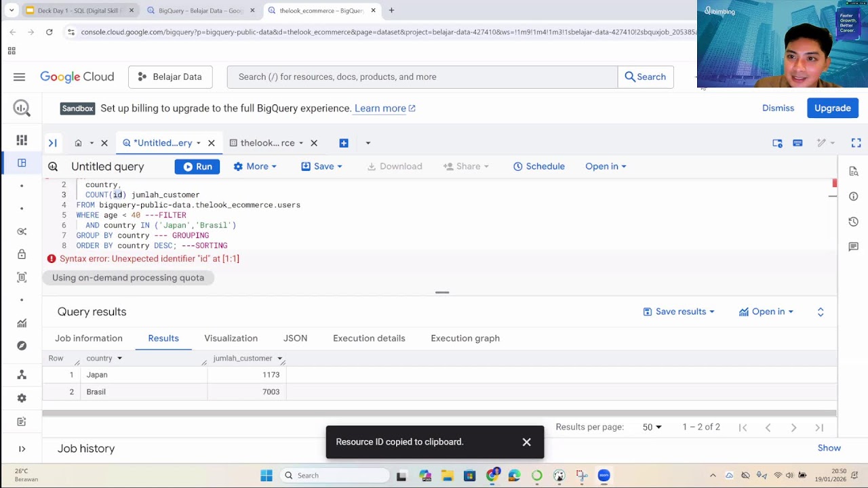This screenshot has height=488, width=868.
Task: Open the sidebar settings gear icon
Action: point(22,398)
